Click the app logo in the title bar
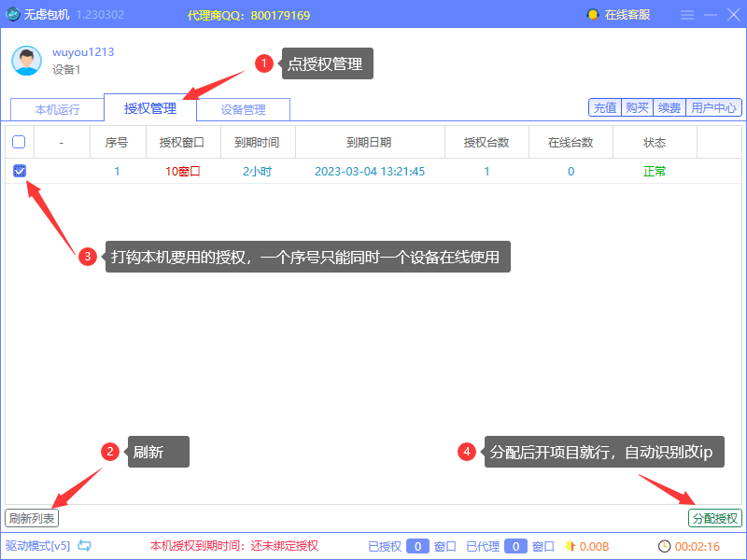Viewport: 747px width, 560px height. (x=13, y=14)
